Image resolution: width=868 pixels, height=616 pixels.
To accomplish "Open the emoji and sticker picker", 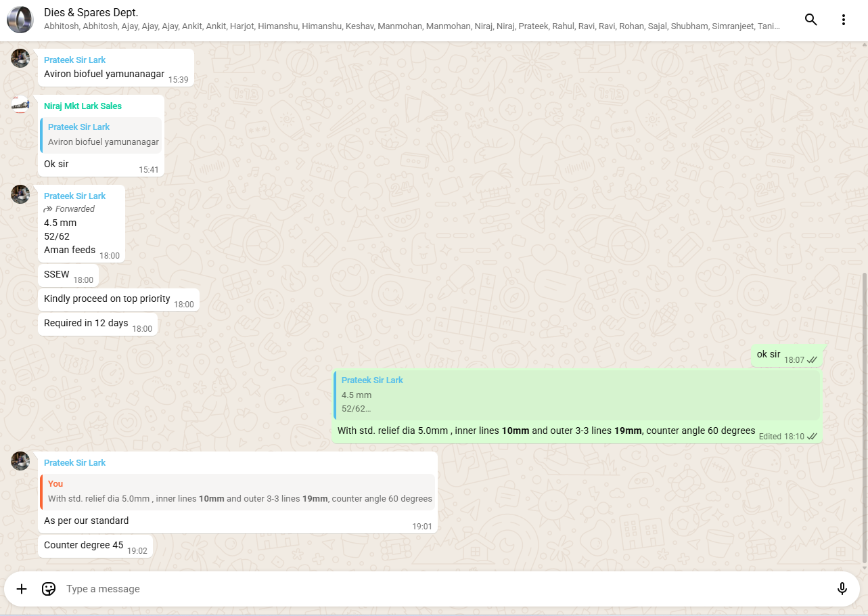I will (49, 589).
